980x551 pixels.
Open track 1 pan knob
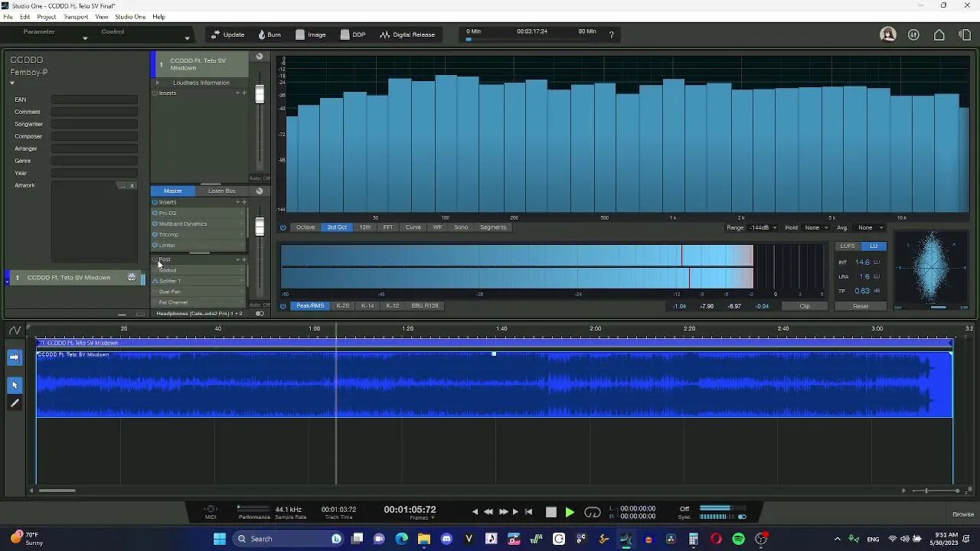pyautogui.click(x=260, y=57)
